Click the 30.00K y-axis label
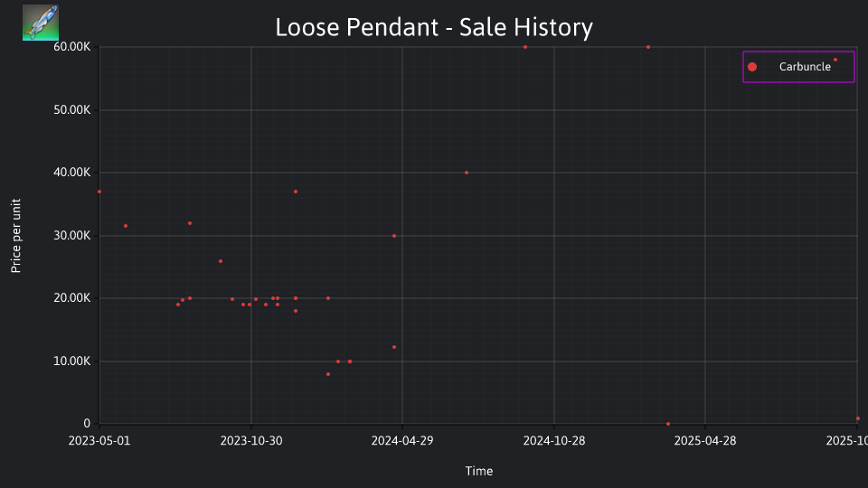Image resolution: width=868 pixels, height=488 pixels. [72, 235]
